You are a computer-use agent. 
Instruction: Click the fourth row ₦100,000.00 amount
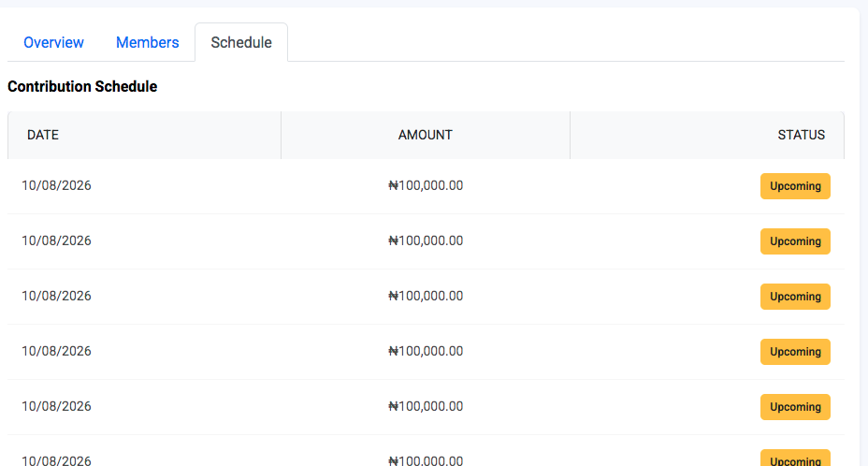point(426,351)
